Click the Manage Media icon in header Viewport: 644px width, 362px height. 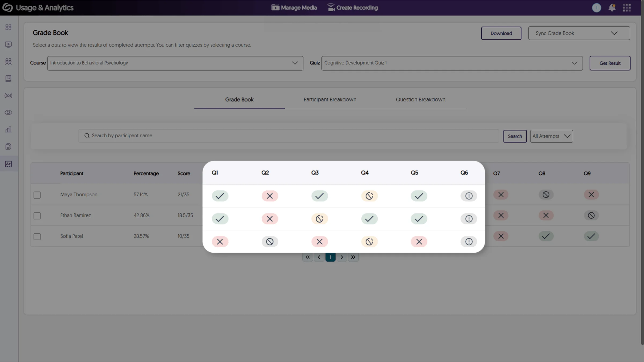point(275,8)
